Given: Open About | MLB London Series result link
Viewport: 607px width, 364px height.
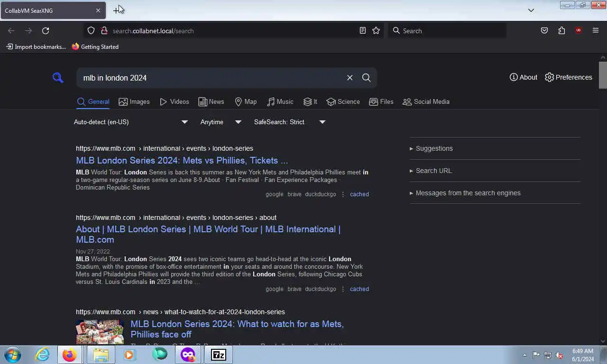Looking at the screenshot, I should pyautogui.click(x=208, y=234).
